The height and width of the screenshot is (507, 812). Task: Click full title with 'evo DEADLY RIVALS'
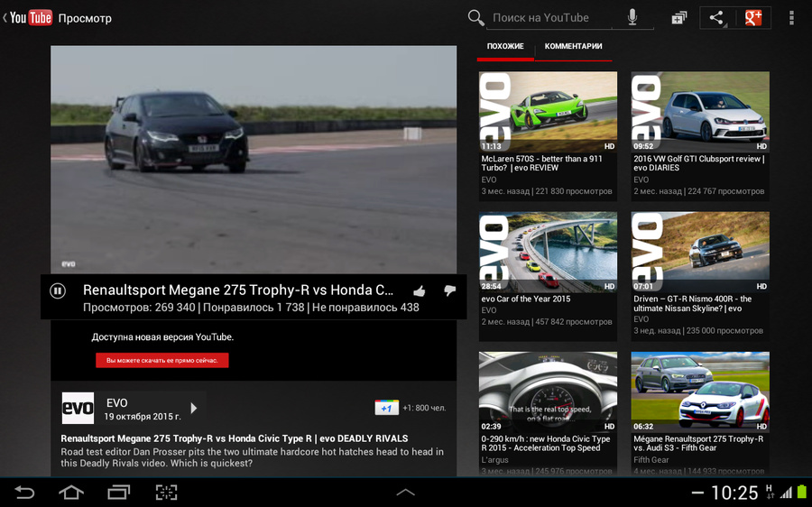(234, 438)
